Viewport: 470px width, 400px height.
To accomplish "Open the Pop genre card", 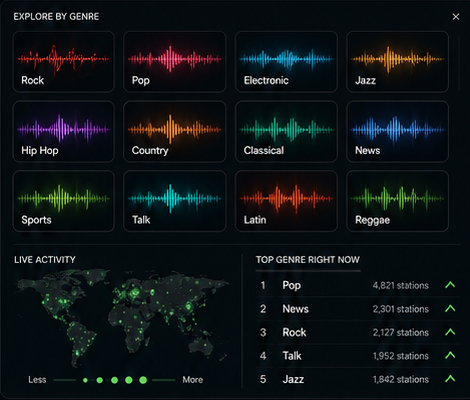I will (175, 62).
